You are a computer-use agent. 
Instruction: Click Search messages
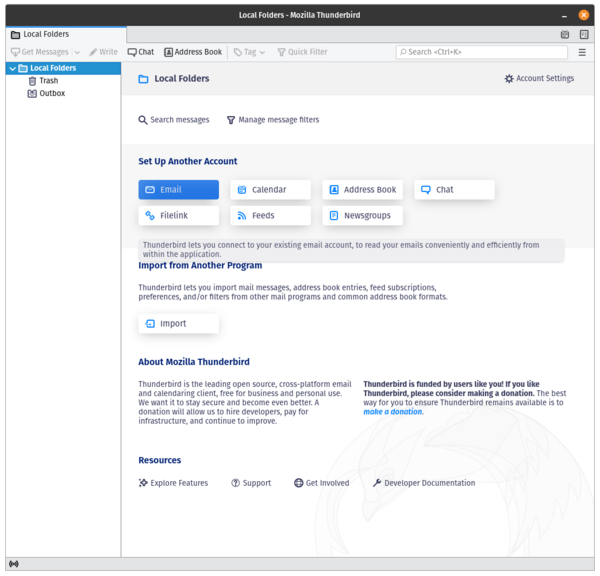click(x=174, y=120)
